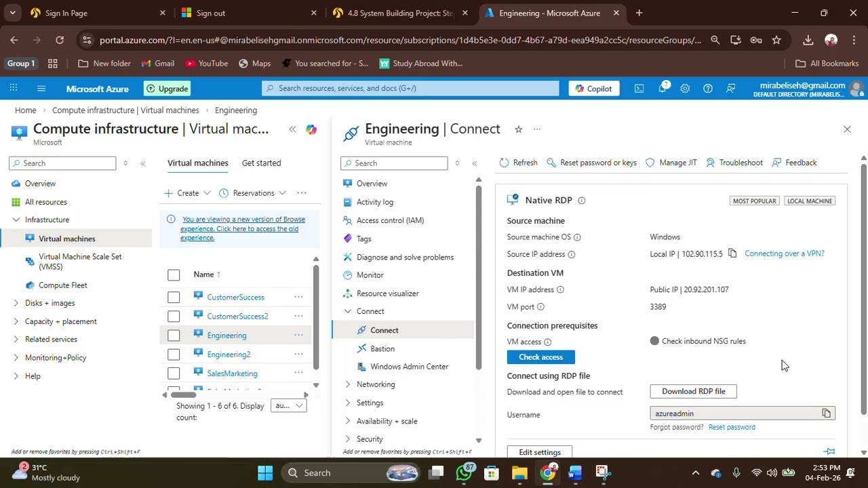Show info about Native RDP
Screen dimensions: 868x488
(581, 201)
